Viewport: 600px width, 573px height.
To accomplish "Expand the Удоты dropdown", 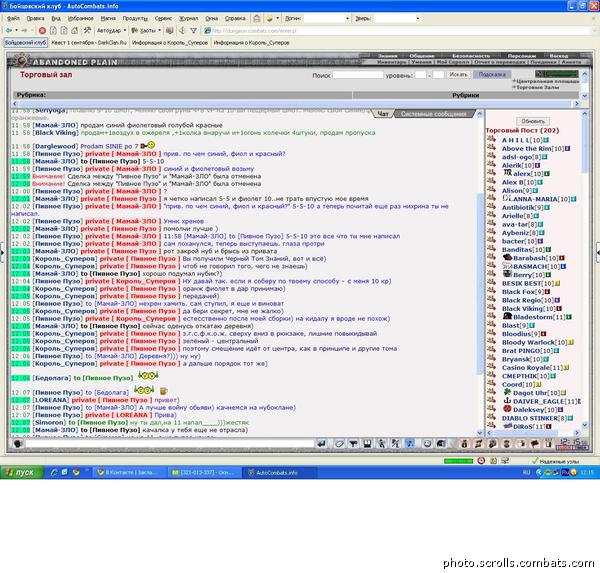I will (x=159, y=30).
